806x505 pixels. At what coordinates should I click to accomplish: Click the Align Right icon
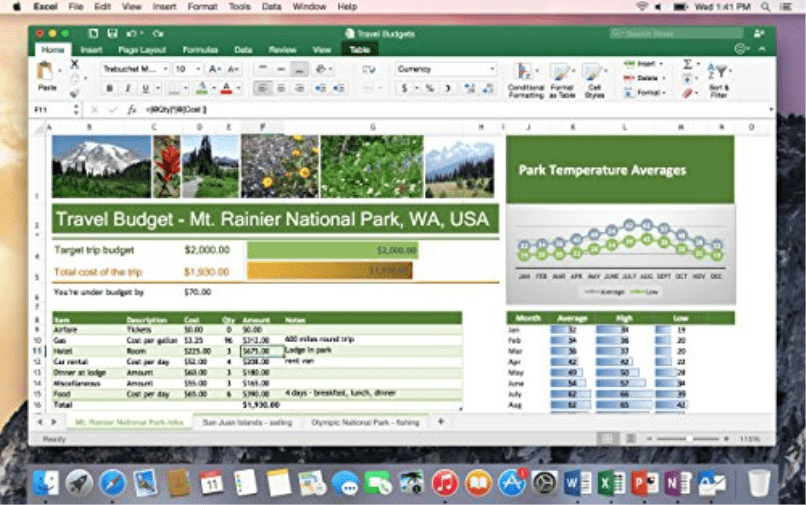[x=299, y=88]
